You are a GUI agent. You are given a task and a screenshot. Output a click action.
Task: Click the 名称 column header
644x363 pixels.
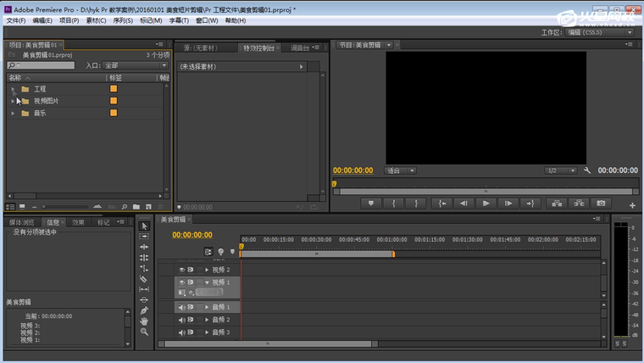pyautogui.click(x=15, y=77)
